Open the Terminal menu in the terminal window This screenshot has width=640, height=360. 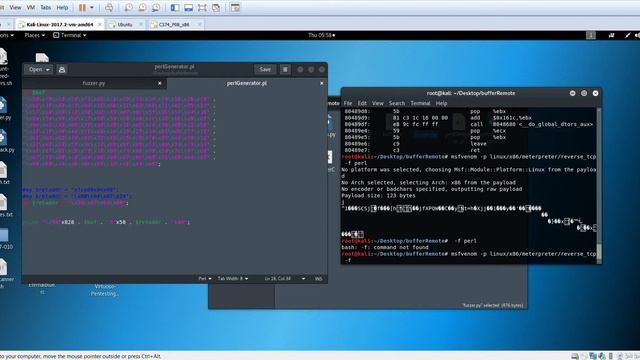(x=420, y=103)
